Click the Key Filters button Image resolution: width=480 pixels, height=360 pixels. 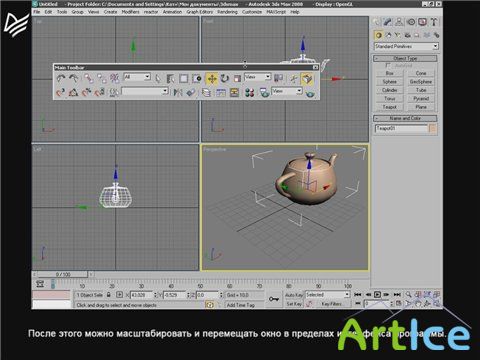coord(332,304)
